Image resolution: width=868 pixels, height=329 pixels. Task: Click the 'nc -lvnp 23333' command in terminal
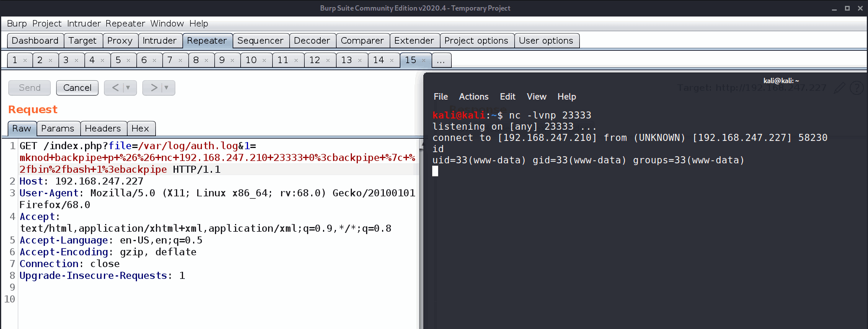coord(550,115)
